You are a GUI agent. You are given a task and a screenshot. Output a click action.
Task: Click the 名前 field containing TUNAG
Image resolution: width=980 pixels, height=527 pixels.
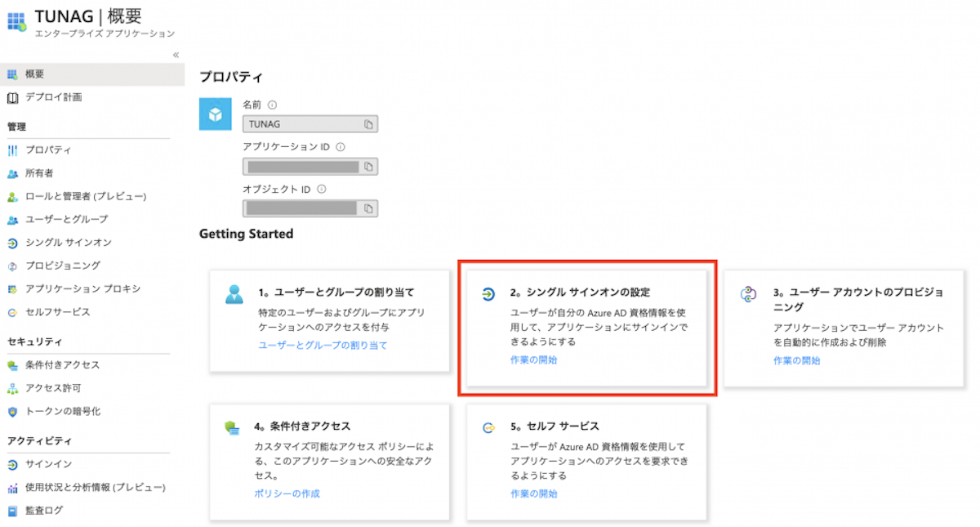[310, 124]
